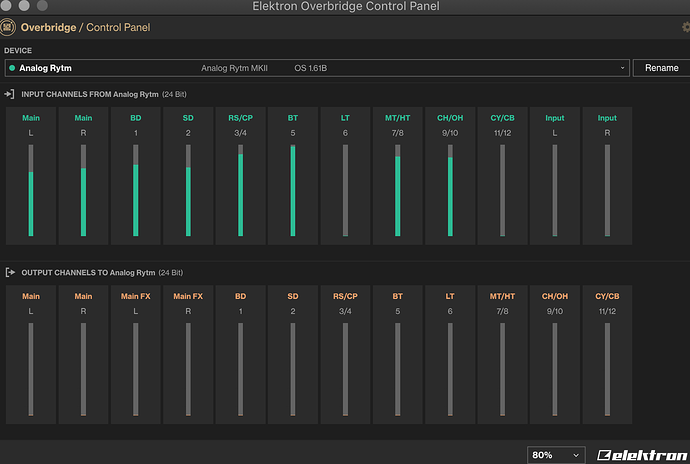The height and width of the screenshot is (464, 690).
Task: Click the input MT/HT 7/8 level meter
Action: (x=397, y=190)
